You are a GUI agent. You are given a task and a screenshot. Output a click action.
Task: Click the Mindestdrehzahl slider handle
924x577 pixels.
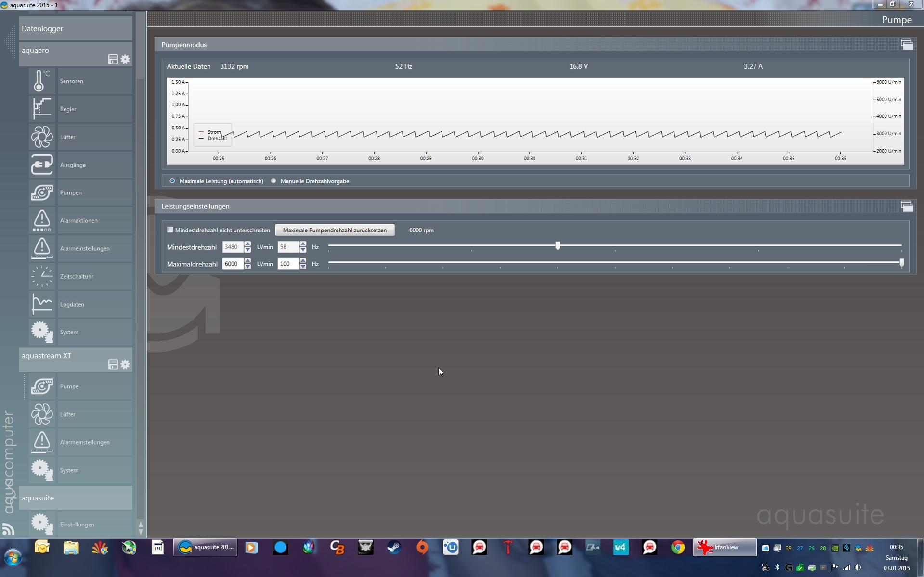(558, 245)
